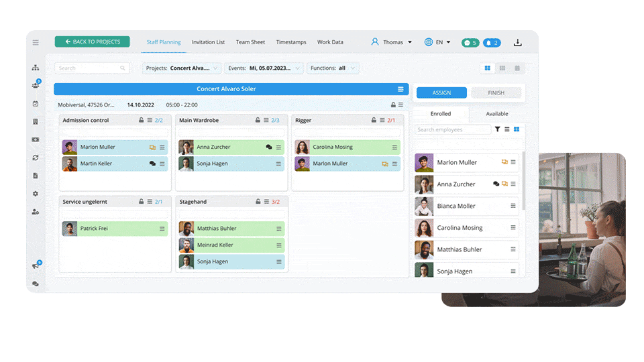The width and height of the screenshot is (644, 362).
Task: Open the hamburger menu on Concert Alvaro Soler bar
Action: [400, 89]
